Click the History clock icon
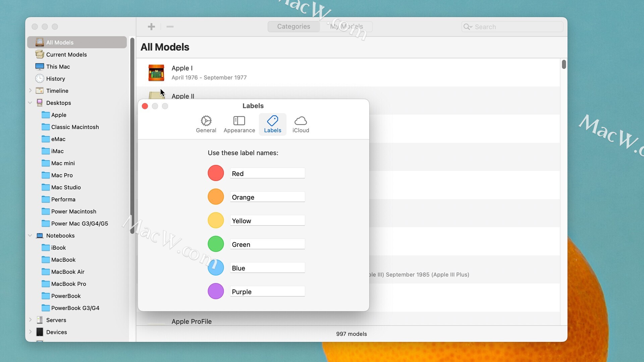The width and height of the screenshot is (644, 362). (x=40, y=78)
